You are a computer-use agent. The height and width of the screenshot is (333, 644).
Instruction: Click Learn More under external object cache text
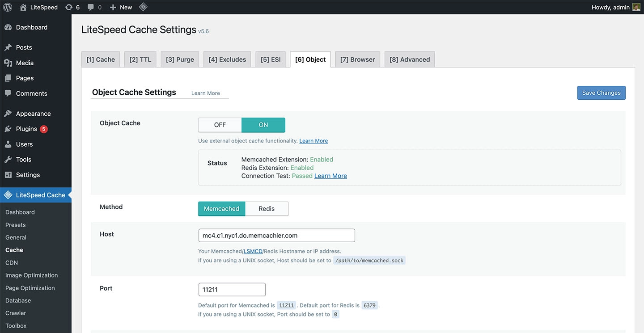pyautogui.click(x=314, y=141)
